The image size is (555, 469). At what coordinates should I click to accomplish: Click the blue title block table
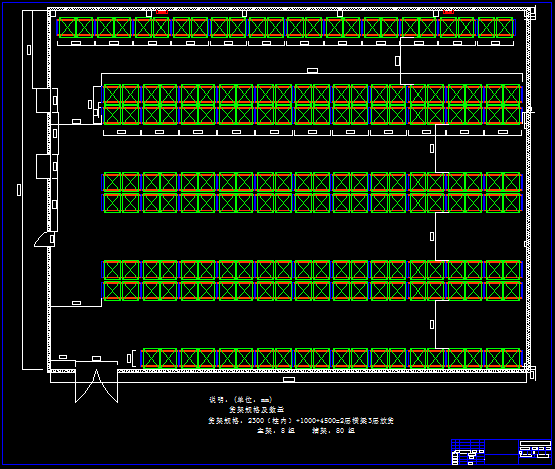tap(501, 452)
